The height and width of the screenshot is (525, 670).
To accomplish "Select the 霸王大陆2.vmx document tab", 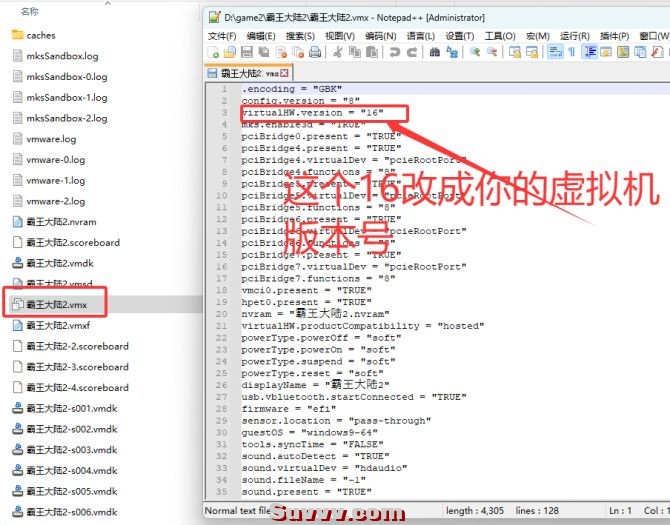I will [249, 73].
